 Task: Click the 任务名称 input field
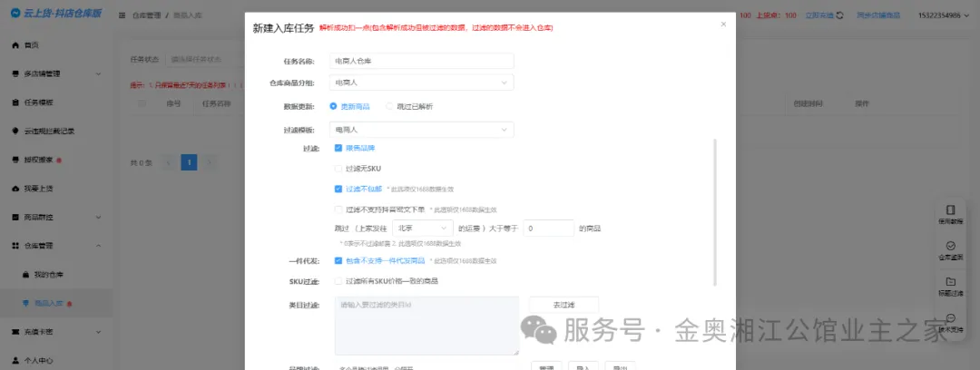pos(421,61)
